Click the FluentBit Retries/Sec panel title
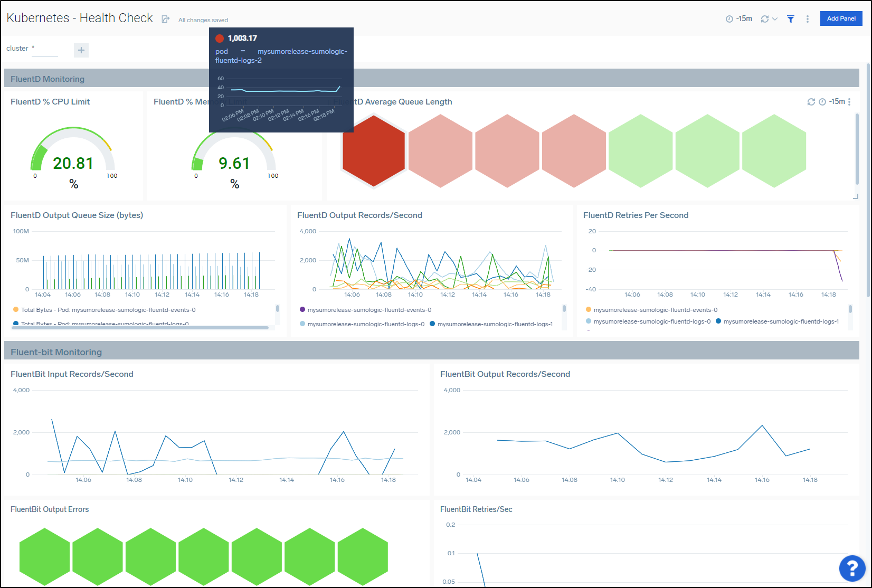 tap(476, 509)
